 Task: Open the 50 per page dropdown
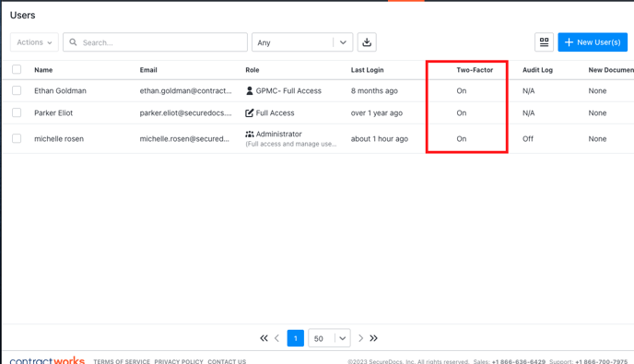click(x=329, y=338)
